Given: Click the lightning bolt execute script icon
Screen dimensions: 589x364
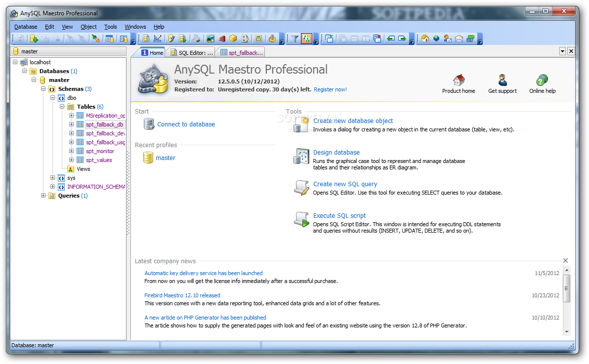Looking at the screenshot, I should 171,39.
